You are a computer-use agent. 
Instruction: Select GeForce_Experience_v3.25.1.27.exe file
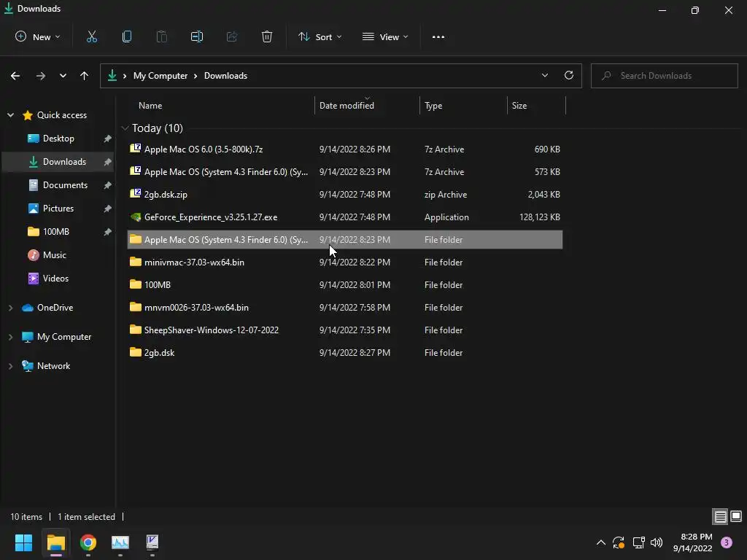[345, 217]
